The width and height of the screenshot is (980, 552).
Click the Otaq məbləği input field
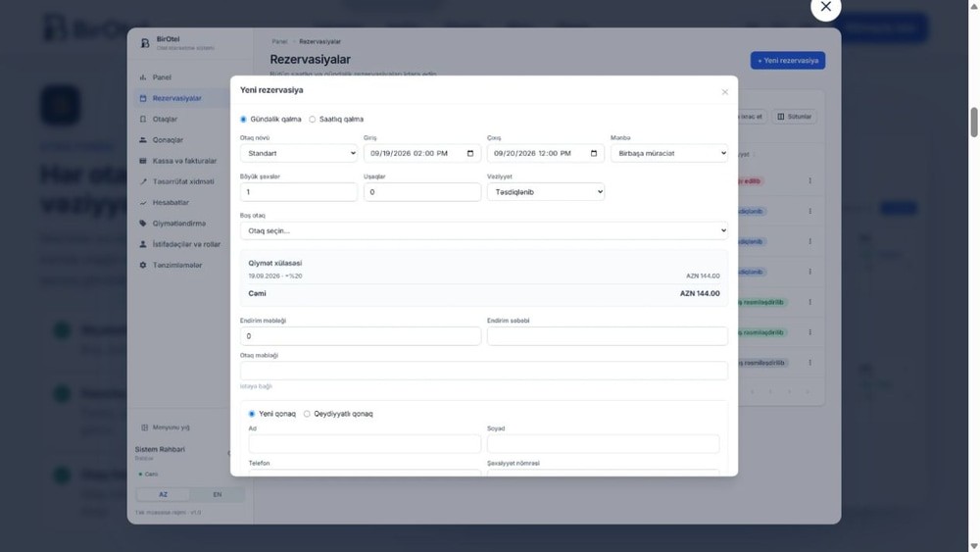(484, 371)
